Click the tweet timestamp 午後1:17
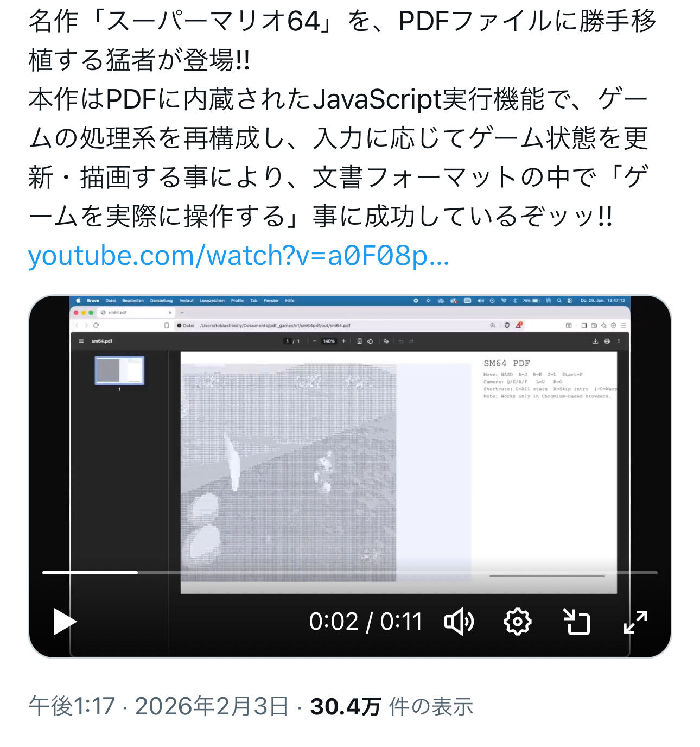 coord(72,706)
